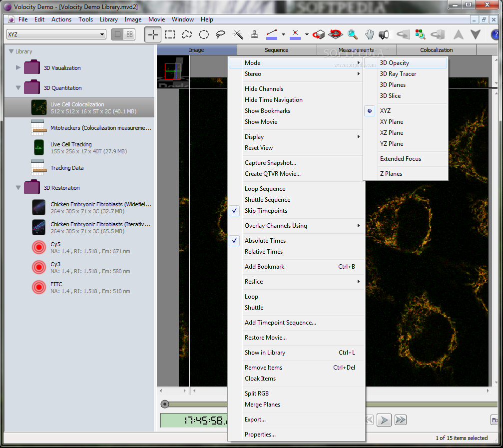Choose the freehand lasso selection tool
The image size is (503, 448).
tap(187, 34)
